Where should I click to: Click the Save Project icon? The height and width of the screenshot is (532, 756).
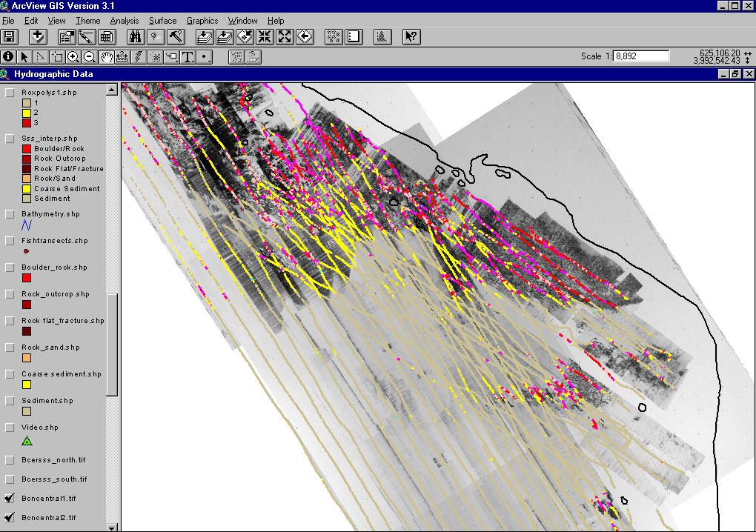point(10,36)
